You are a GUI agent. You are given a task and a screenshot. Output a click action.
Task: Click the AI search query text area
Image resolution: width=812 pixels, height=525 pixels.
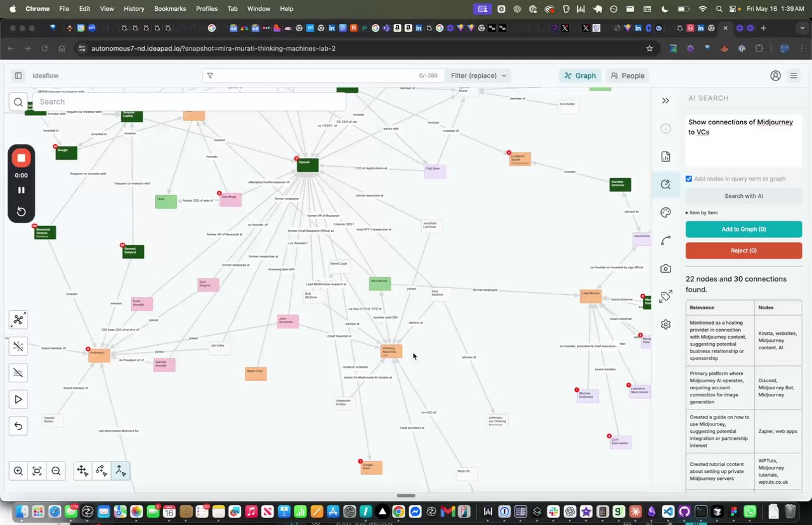click(x=743, y=141)
